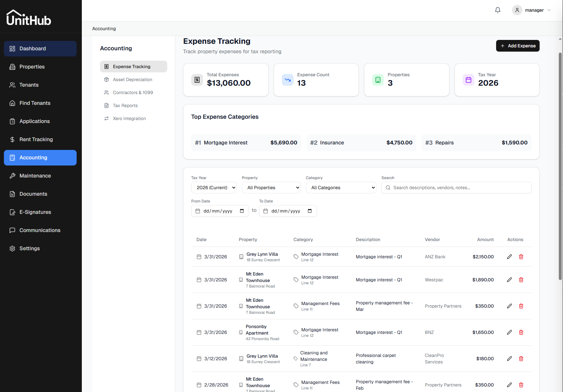This screenshot has width=563, height=392.
Task: Click the Settings gear icon in sidebar
Action: (x=12, y=249)
